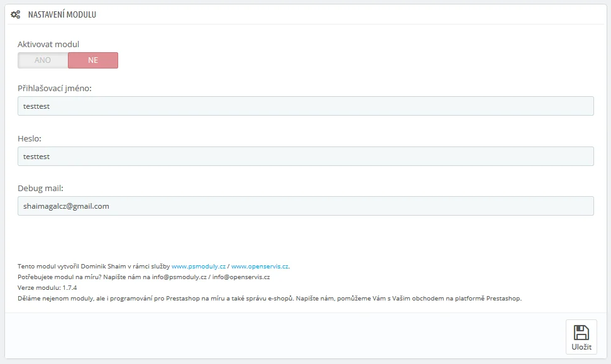Select the NE option to deactivate module
Image resolution: width=611 pixels, height=364 pixels.
pyautogui.click(x=93, y=60)
